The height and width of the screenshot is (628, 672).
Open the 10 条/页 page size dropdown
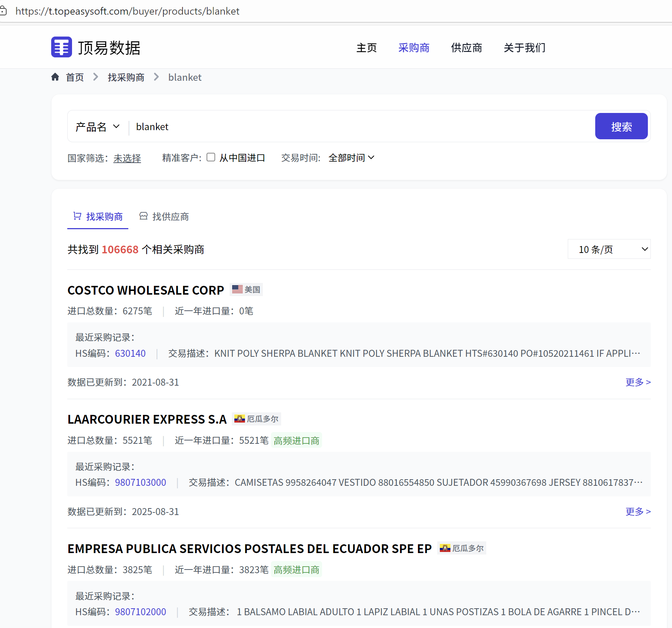pos(609,249)
